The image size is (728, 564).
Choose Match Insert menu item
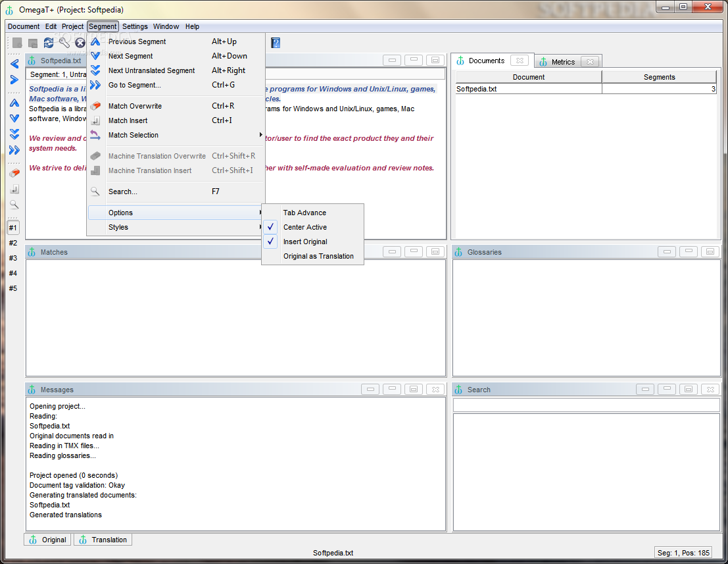[x=176, y=120]
